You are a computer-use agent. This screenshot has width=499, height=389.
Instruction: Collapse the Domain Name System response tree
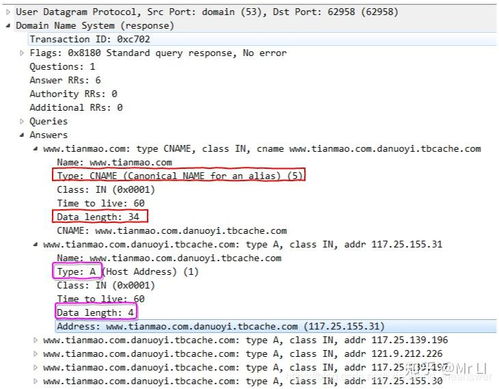(8, 26)
